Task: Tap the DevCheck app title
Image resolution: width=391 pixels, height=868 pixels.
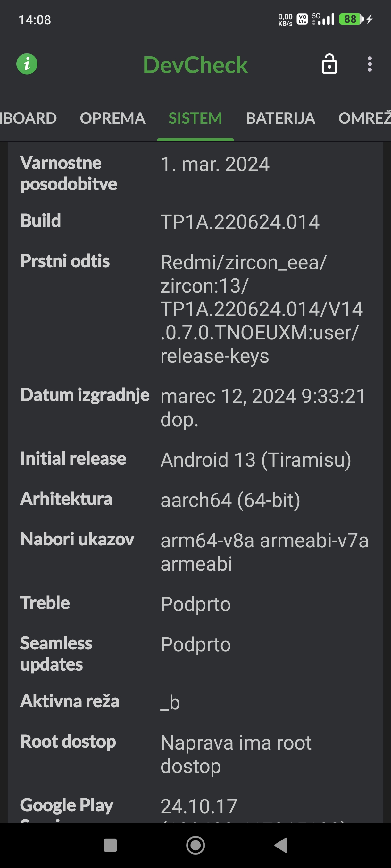Action: (x=195, y=65)
